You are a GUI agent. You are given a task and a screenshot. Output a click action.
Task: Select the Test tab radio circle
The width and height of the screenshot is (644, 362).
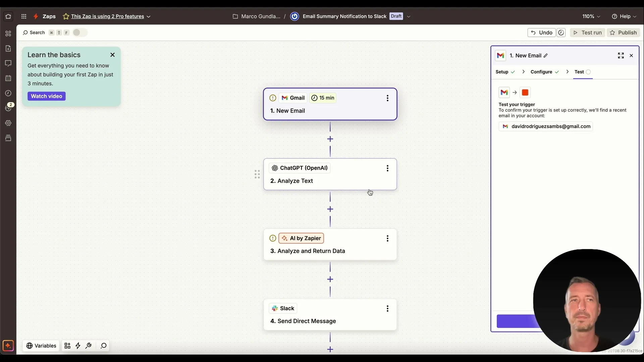[588, 72]
